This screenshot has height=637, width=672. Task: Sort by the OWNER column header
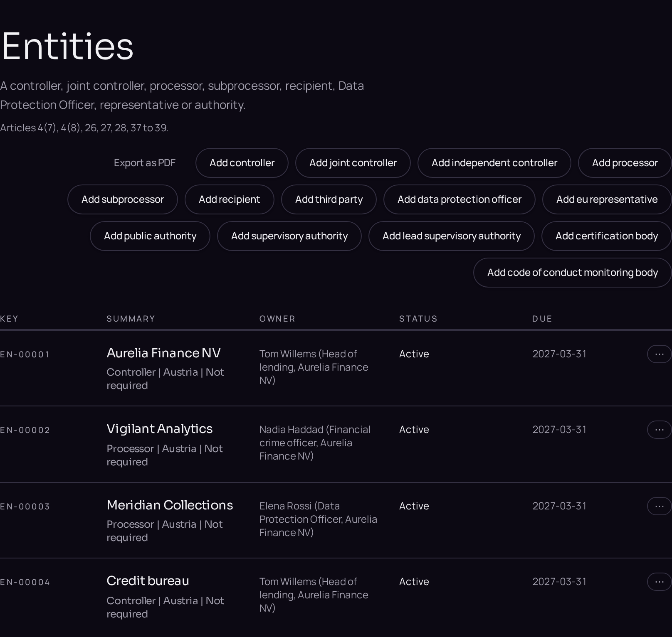(277, 319)
